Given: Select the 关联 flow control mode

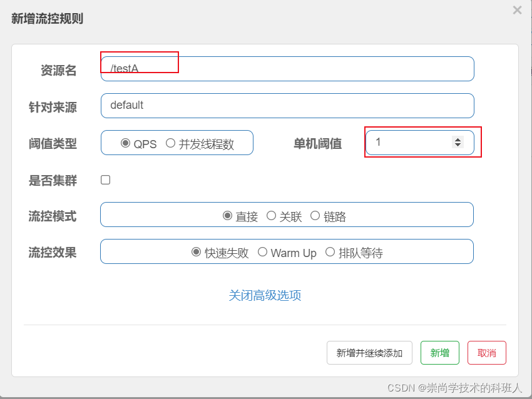Looking at the screenshot, I should (271, 215).
